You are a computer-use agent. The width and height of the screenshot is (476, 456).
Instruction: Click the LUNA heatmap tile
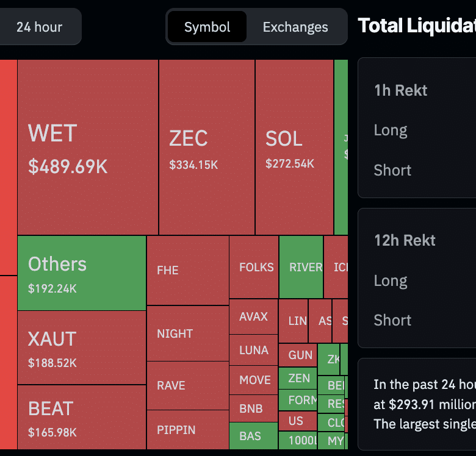tap(253, 350)
